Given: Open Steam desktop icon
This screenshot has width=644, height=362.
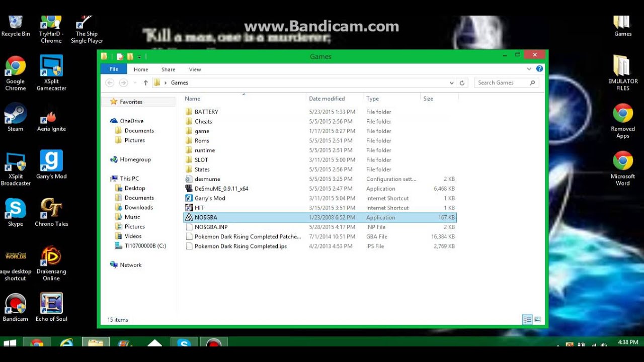Looking at the screenshot, I should [16, 117].
